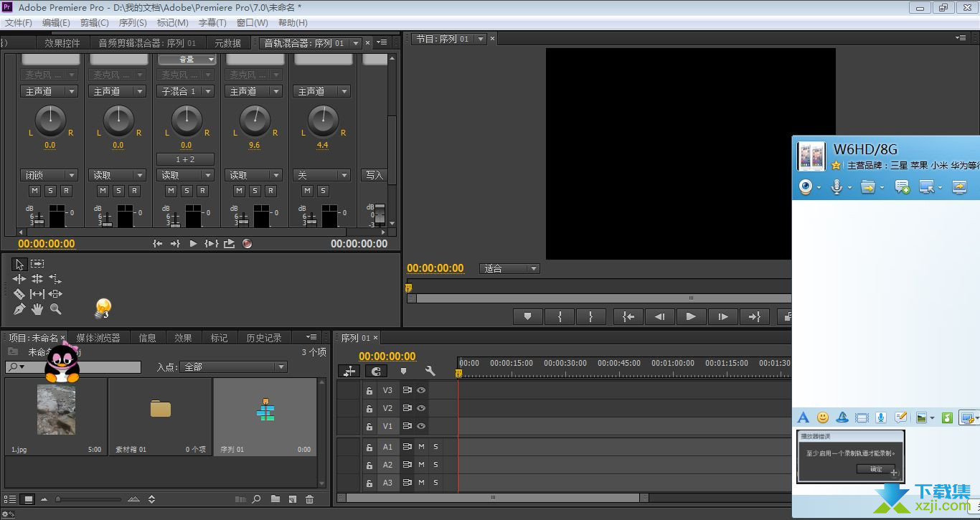Switch to the 效果控件 tab

tap(62, 43)
